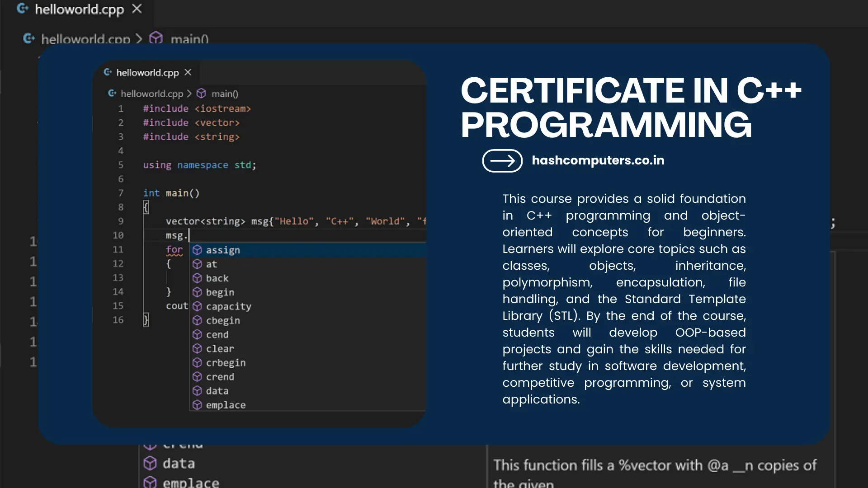Click the helloworld.cpp breadcrumb in inner editor
The image size is (868, 488).
tap(151, 94)
